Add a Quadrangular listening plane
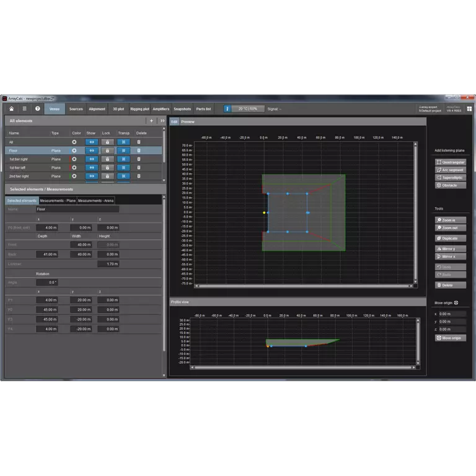Image resolution: width=476 pixels, height=476 pixels. point(451,162)
